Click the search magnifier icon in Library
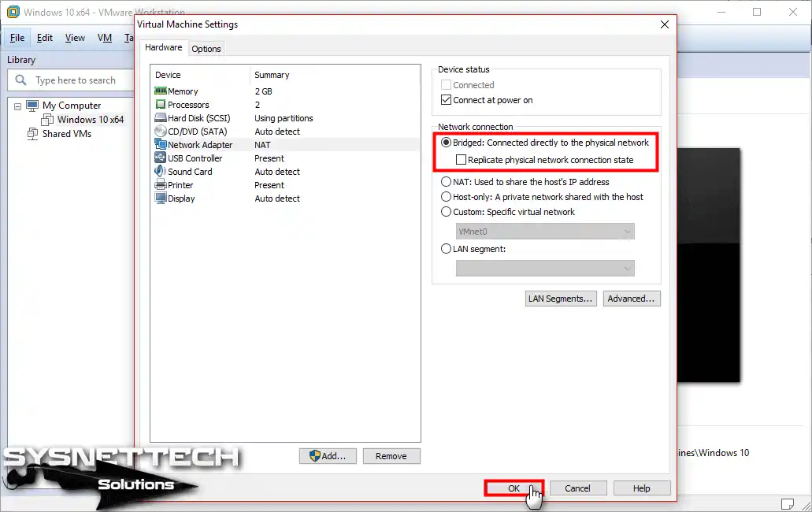 pyautogui.click(x=20, y=80)
